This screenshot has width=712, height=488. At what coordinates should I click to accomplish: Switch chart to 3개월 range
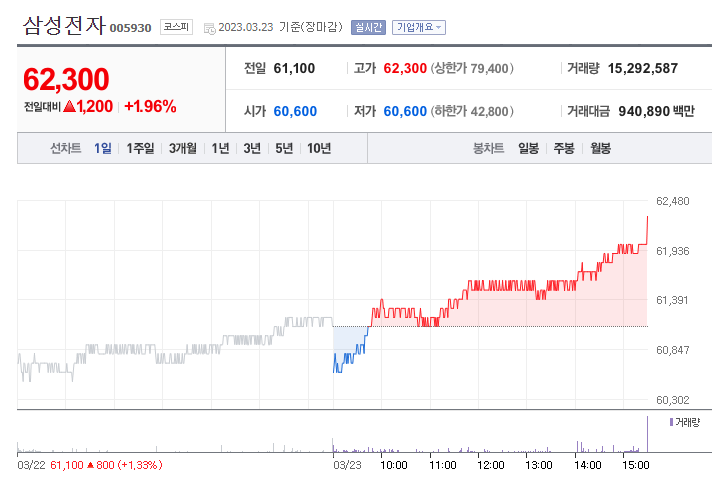pos(183,148)
